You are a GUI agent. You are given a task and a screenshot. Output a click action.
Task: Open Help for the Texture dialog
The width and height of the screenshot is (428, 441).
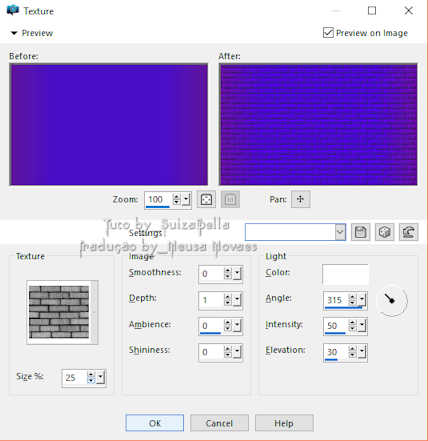(x=284, y=423)
